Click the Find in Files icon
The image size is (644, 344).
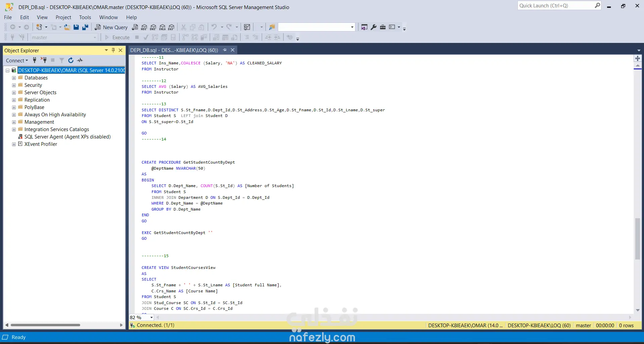click(272, 27)
